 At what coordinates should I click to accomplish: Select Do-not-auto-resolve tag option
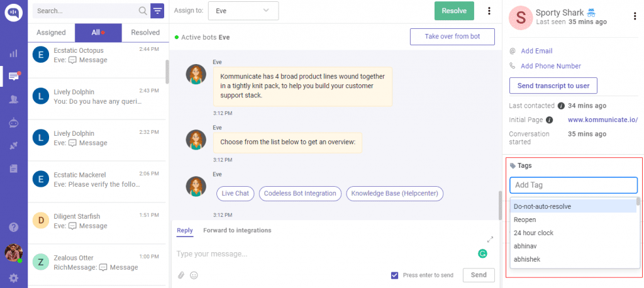[573, 206]
